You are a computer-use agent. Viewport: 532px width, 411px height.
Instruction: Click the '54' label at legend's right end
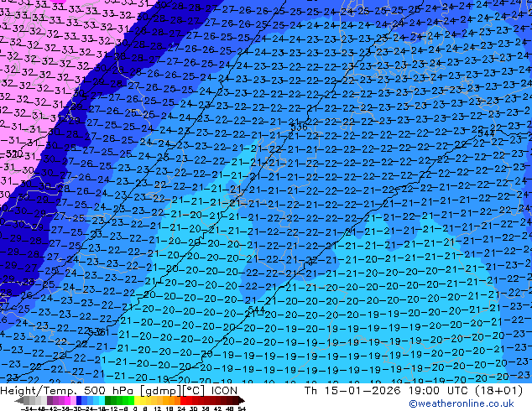(242, 408)
